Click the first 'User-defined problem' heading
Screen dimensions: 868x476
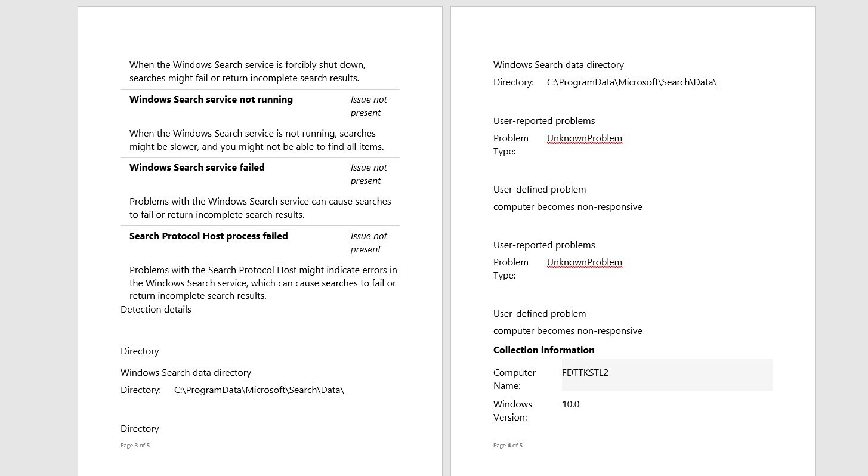click(539, 190)
